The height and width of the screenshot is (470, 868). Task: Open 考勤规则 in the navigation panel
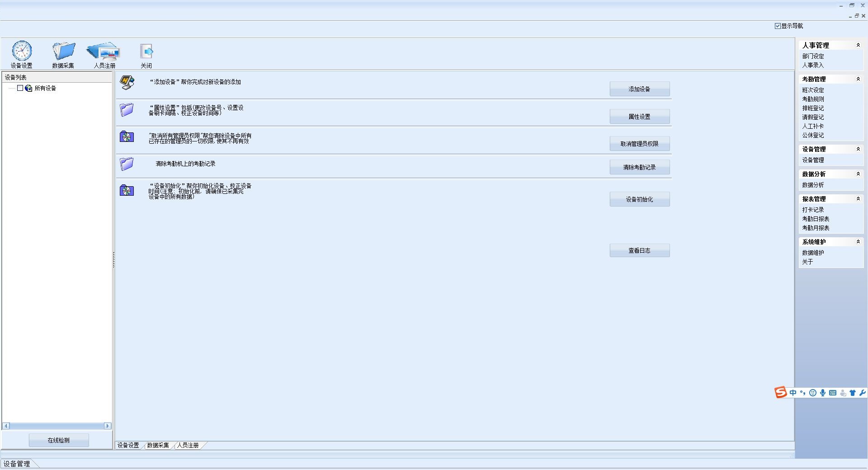(813, 99)
